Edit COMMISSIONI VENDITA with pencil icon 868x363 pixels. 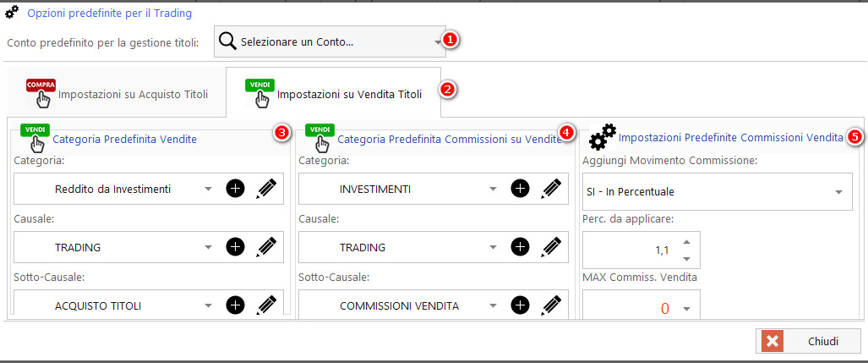coord(551,305)
